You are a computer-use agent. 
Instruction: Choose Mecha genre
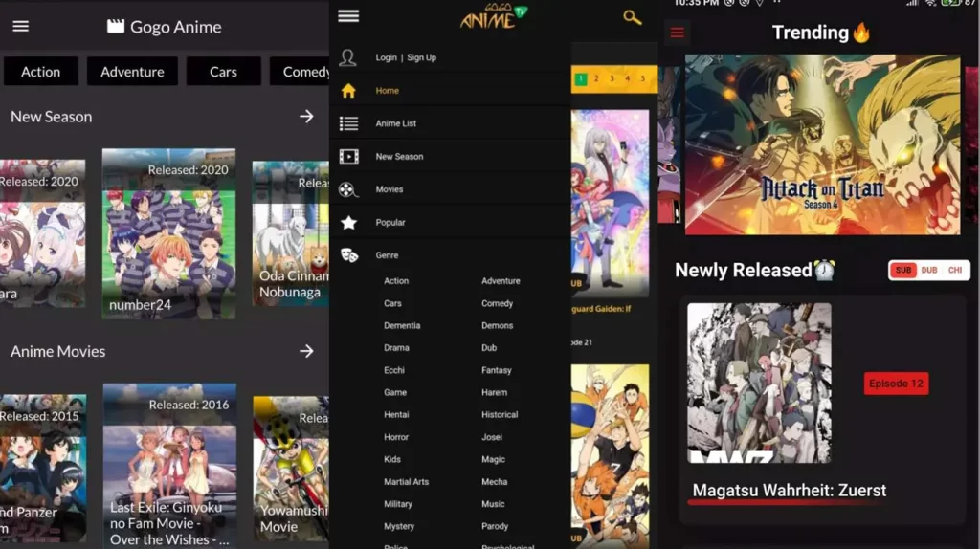click(494, 481)
